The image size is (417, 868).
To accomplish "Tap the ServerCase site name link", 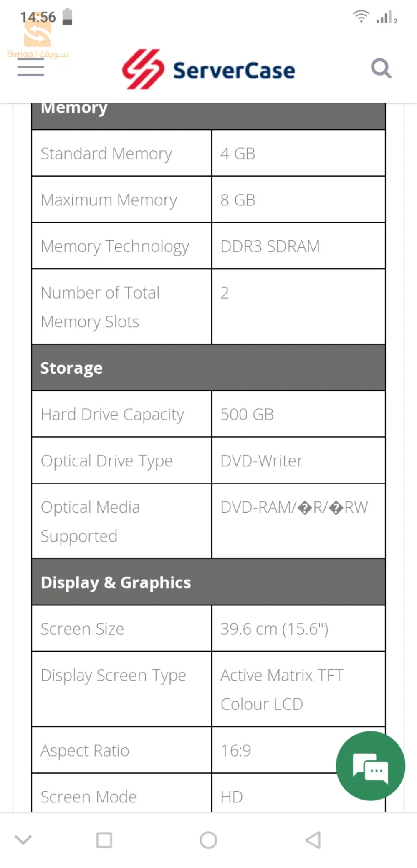I will coord(233,69).
